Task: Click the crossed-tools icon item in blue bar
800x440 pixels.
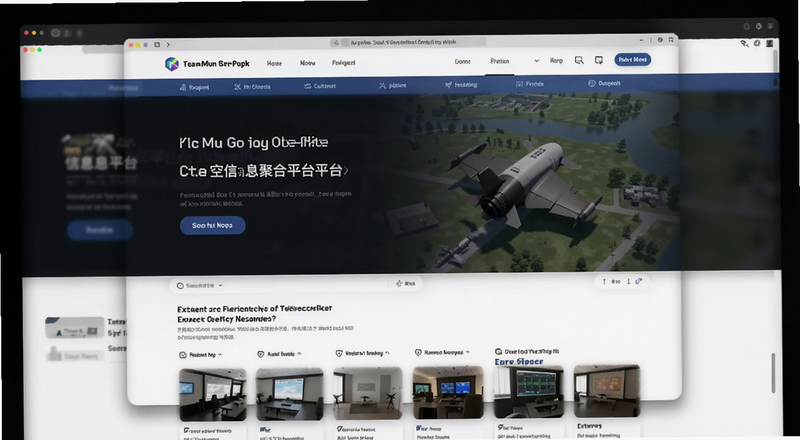Action: tap(252, 87)
